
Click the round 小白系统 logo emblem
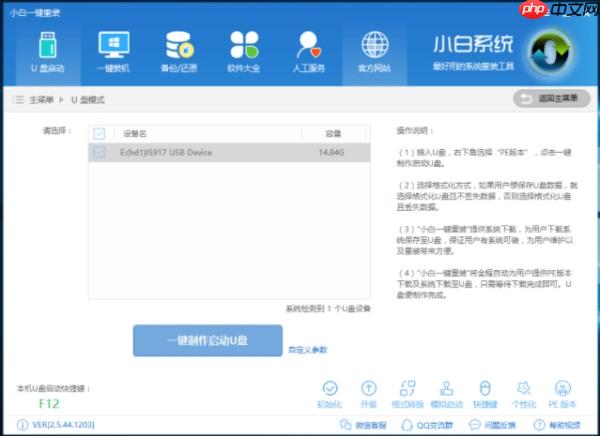[x=549, y=52]
